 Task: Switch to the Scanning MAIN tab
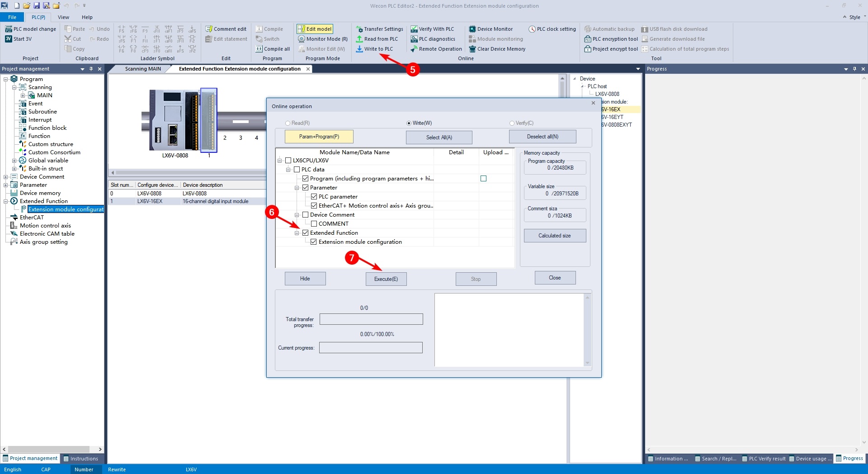143,69
